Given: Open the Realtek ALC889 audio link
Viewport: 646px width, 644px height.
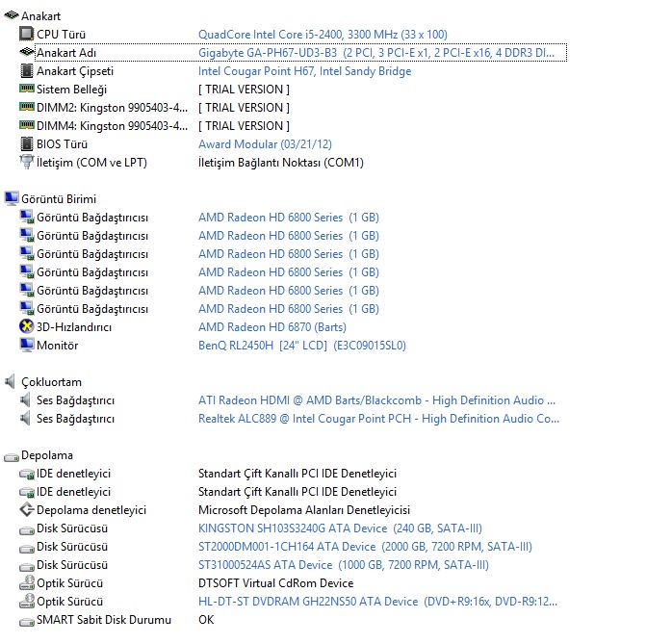Looking at the screenshot, I should pos(378,419).
